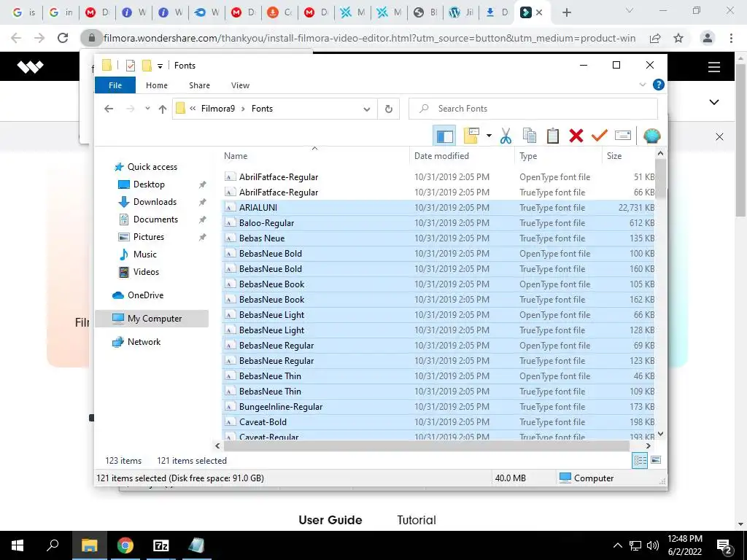The image size is (747, 560).
Task: Switch to details view layout icon
Action: point(640,460)
